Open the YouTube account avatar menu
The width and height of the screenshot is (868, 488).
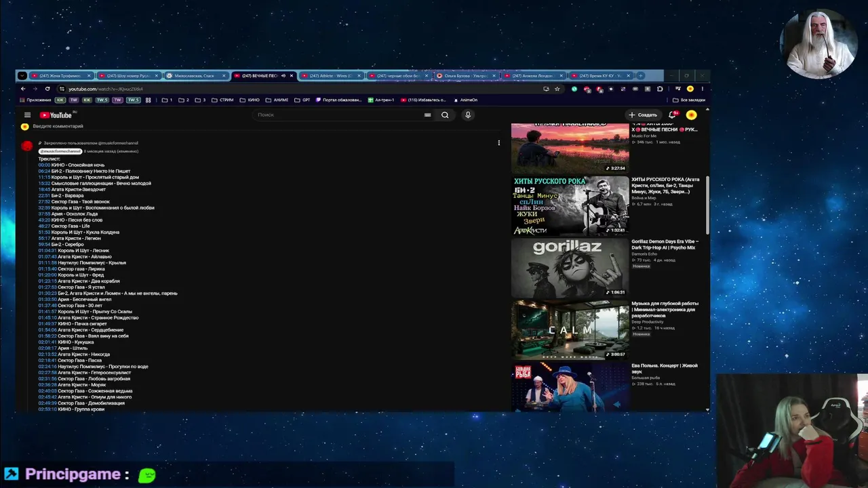(691, 115)
